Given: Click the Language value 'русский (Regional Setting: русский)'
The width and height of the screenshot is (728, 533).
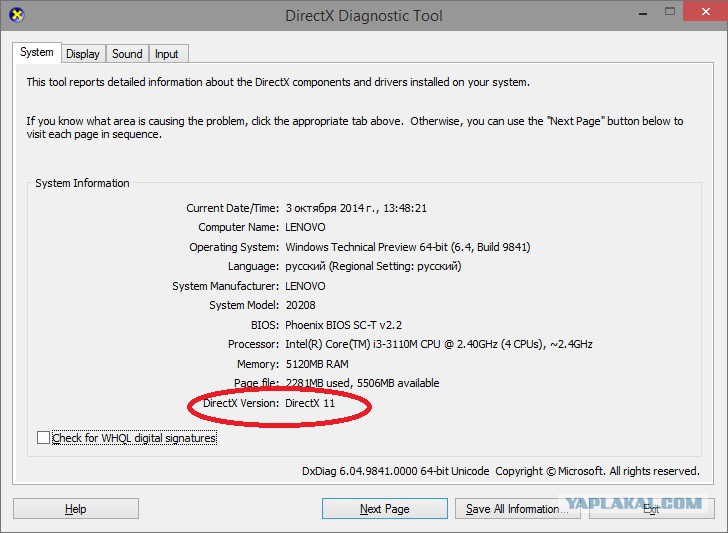Looking at the screenshot, I should pos(373,266).
